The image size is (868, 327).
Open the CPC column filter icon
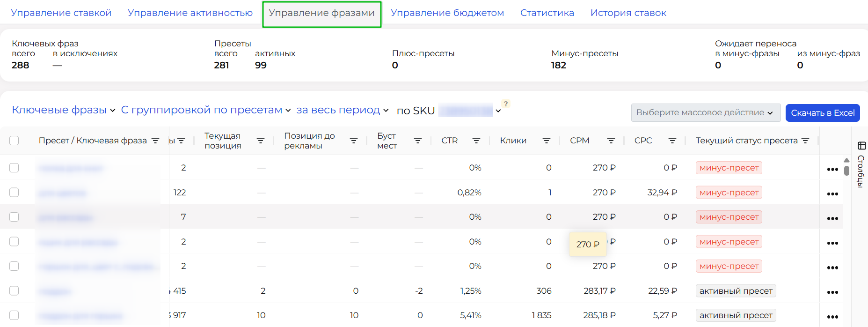(x=672, y=141)
